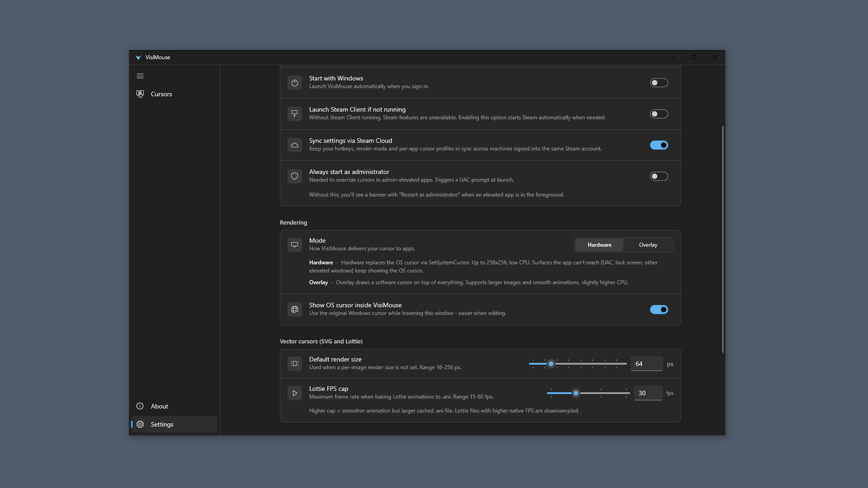Screen dimensions: 868x488
Task: Click the globe icon for Show OS cursor
Action: (x=295, y=310)
